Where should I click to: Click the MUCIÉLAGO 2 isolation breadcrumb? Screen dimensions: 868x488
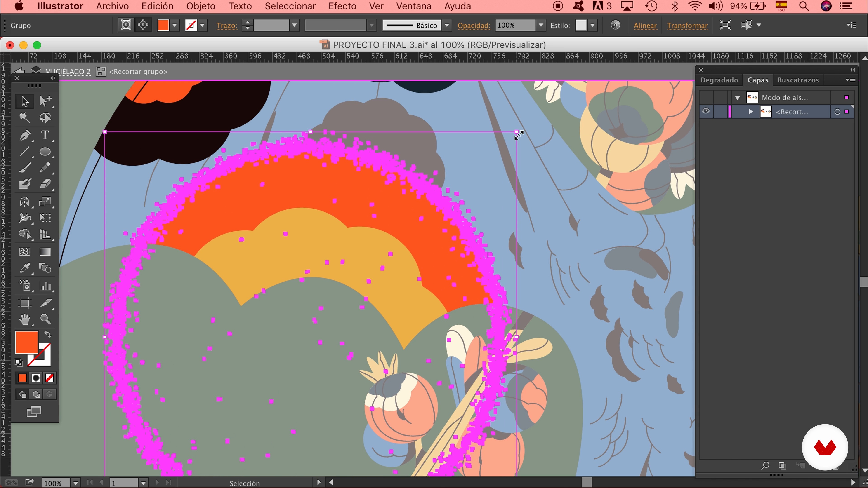68,71
